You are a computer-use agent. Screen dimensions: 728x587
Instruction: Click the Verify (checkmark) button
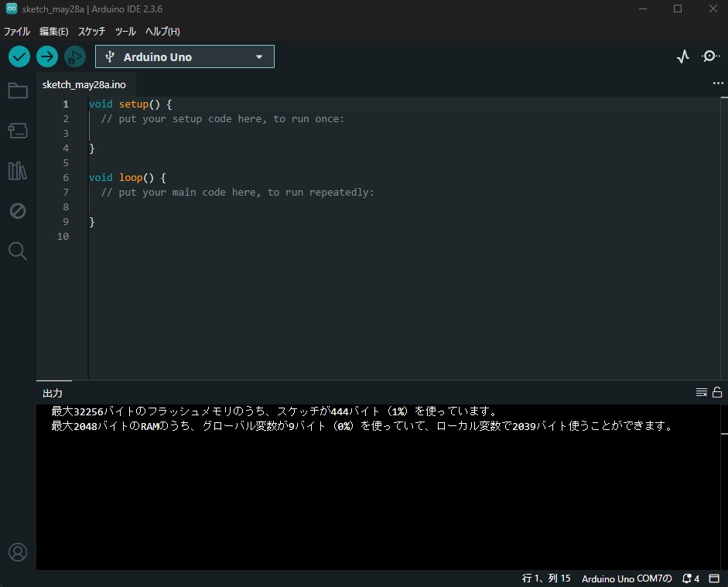[19, 56]
